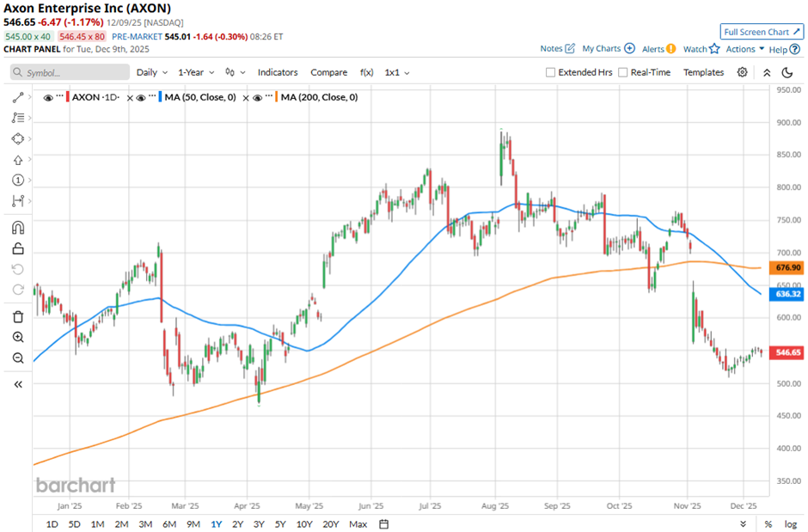
Task: Select the trend line drawing tool
Action: tap(17, 97)
